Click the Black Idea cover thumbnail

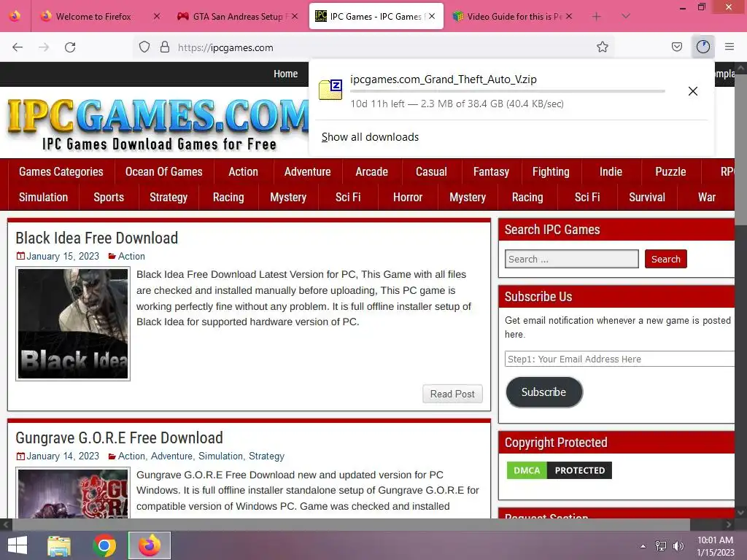73,324
